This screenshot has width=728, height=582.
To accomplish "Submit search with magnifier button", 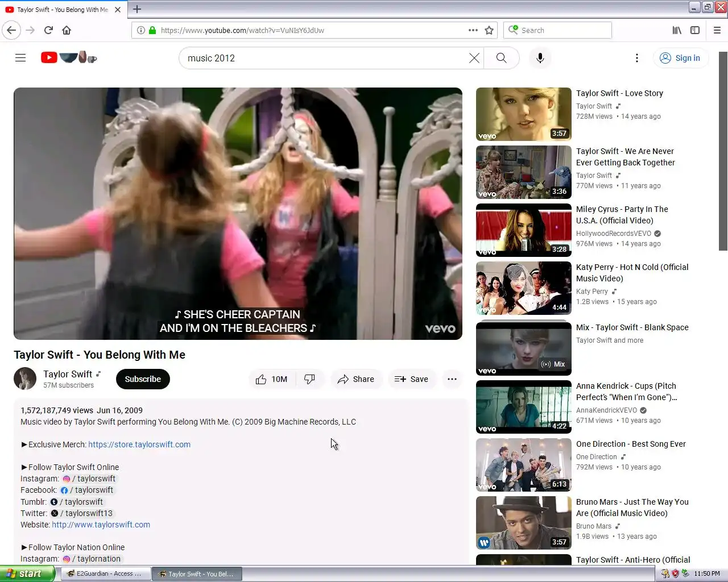I will tap(501, 58).
